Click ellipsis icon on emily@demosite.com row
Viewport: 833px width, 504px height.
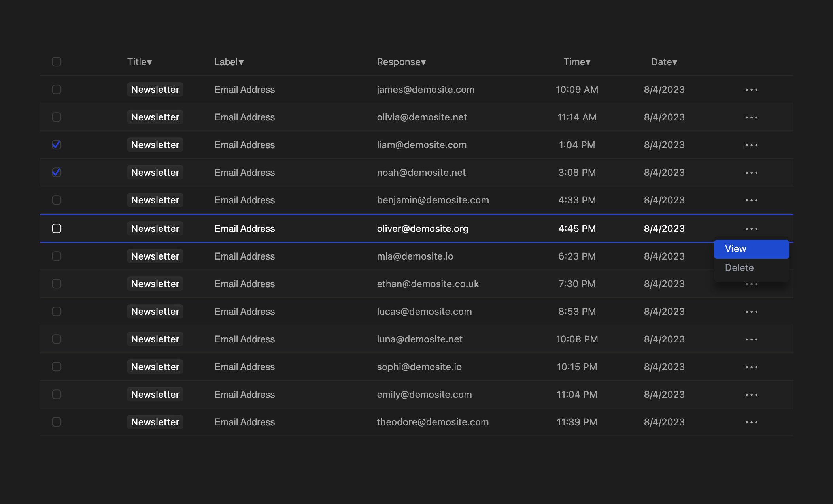(751, 395)
